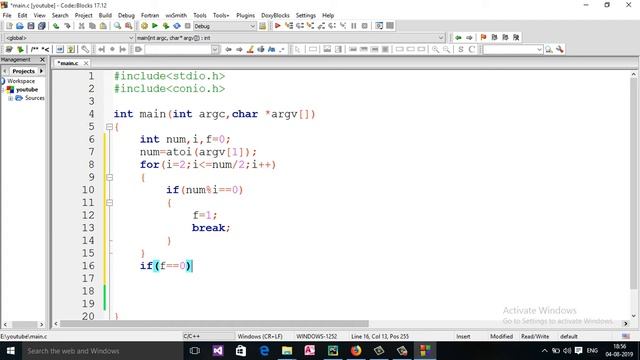Collapse the for loop fold at line 9

click(109, 178)
